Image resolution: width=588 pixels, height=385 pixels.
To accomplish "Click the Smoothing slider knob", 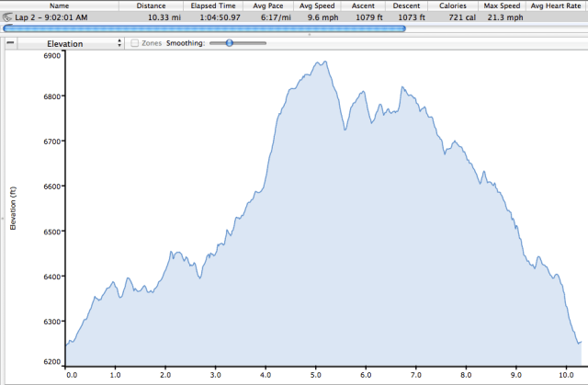I will point(229,43).
